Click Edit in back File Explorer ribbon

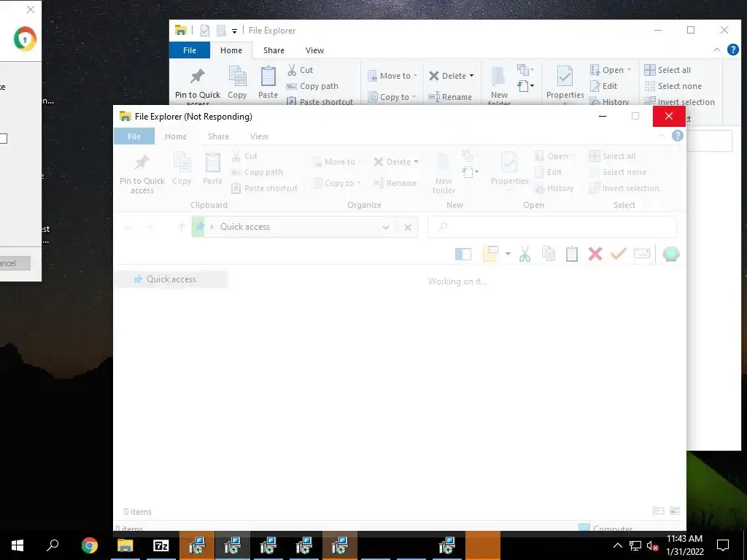pyautogui.click(x=603, y=86)
